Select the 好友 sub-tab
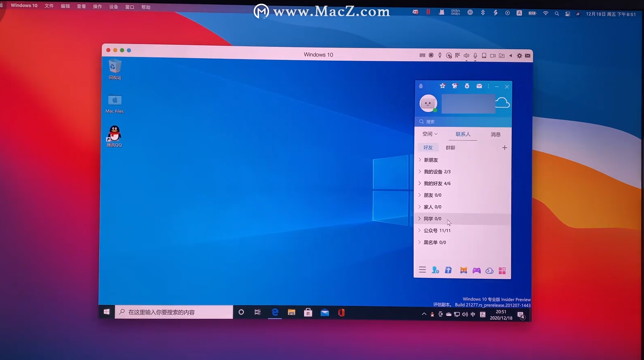 pos(428,148)
